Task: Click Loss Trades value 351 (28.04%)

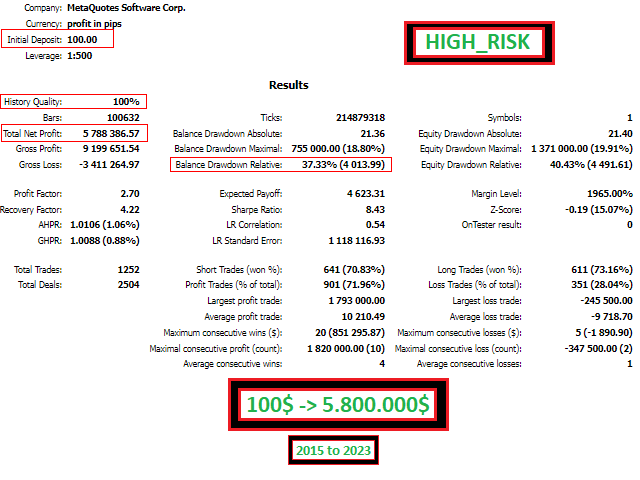Action: pos(602,284)
